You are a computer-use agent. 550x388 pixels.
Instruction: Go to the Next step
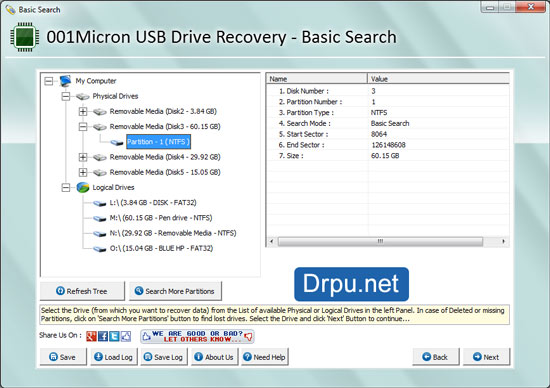[x=486, y=357]
